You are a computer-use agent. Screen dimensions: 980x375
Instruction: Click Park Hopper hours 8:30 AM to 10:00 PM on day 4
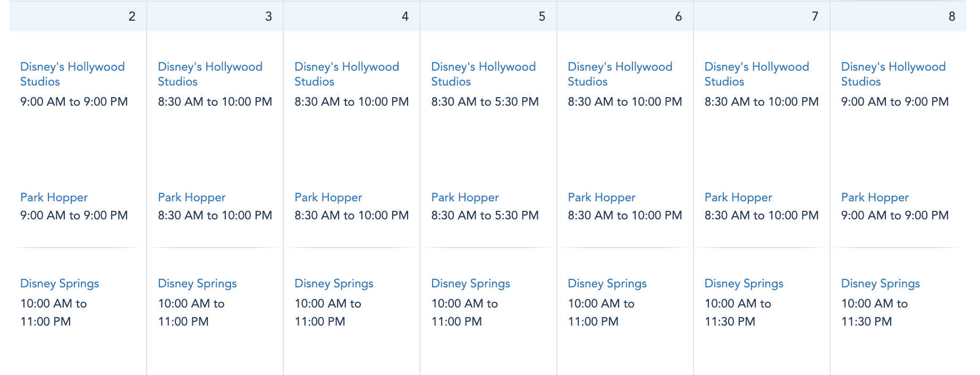pyautogui.click(x=351, y=215)
